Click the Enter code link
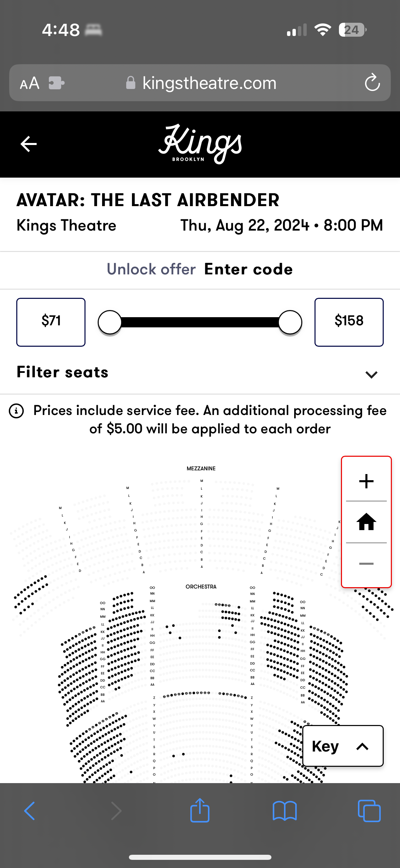The width and height of the screenshot is (400, 868). click(248, 269)
